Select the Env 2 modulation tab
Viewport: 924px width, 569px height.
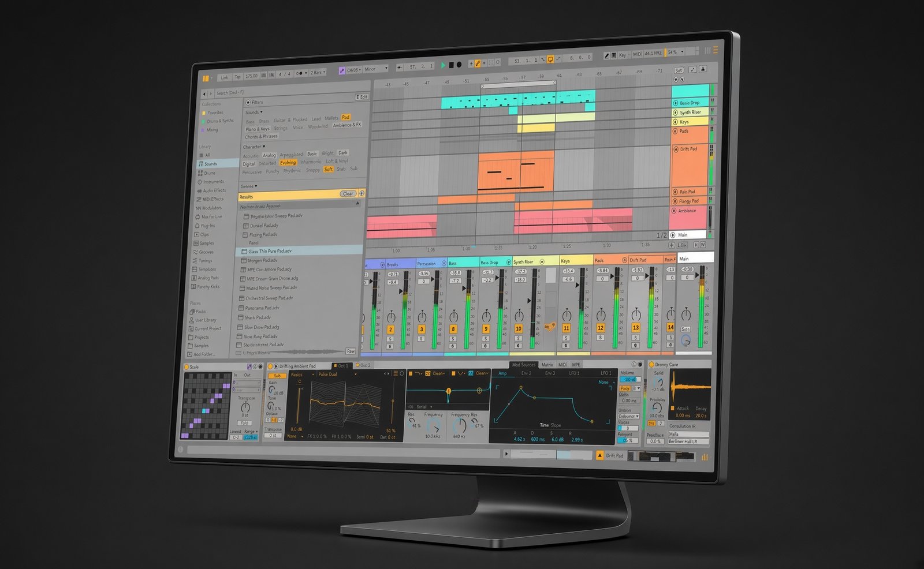[x=526, y=373]
